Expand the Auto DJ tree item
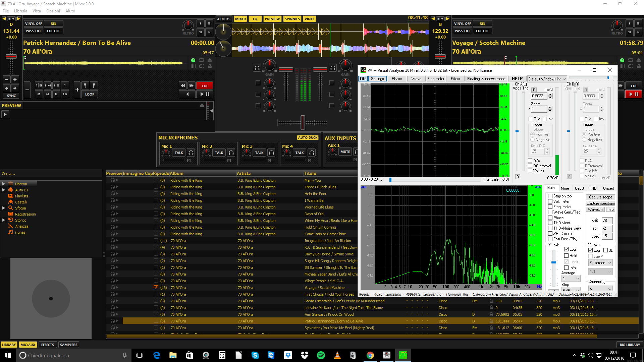 (4, 190)
